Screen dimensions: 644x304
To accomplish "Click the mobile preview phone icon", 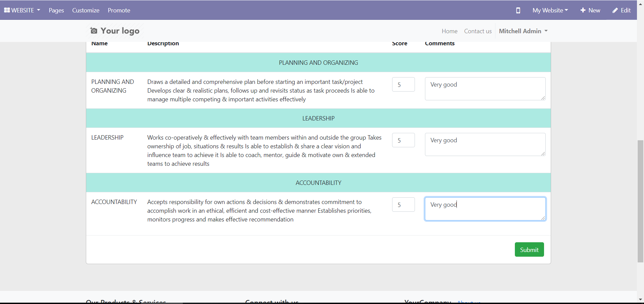I will [x=518, y=10].
